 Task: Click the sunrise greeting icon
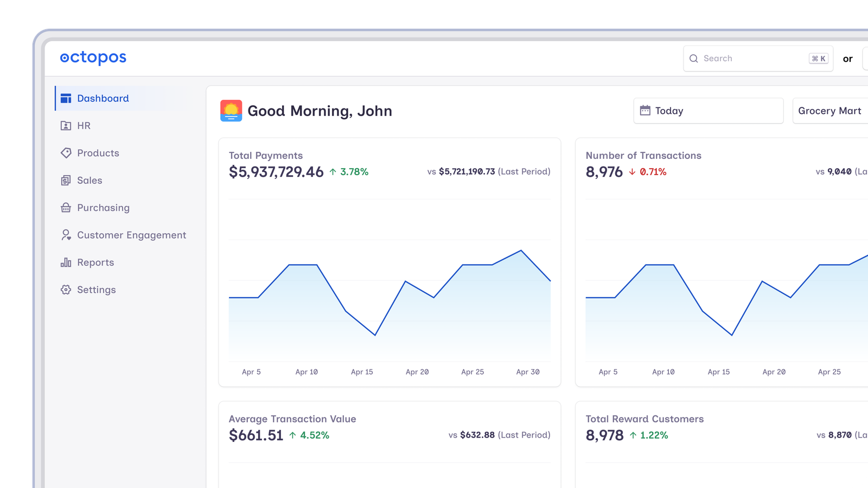(x=231, y=111)
